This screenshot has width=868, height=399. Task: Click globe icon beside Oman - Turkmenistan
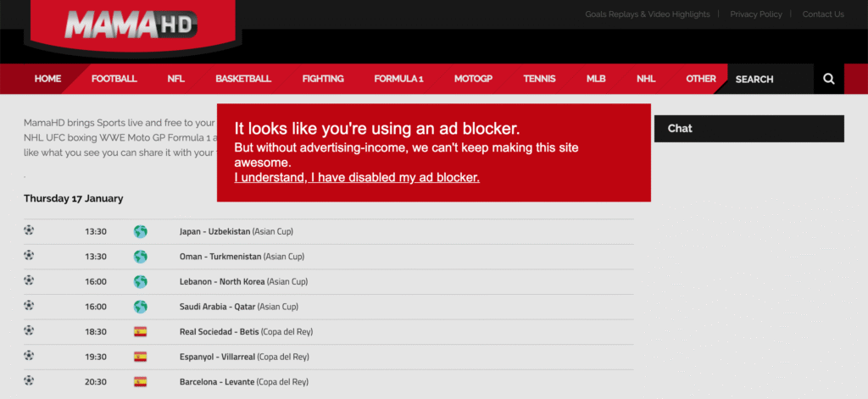pyautogui.click(x=141, y=257)
